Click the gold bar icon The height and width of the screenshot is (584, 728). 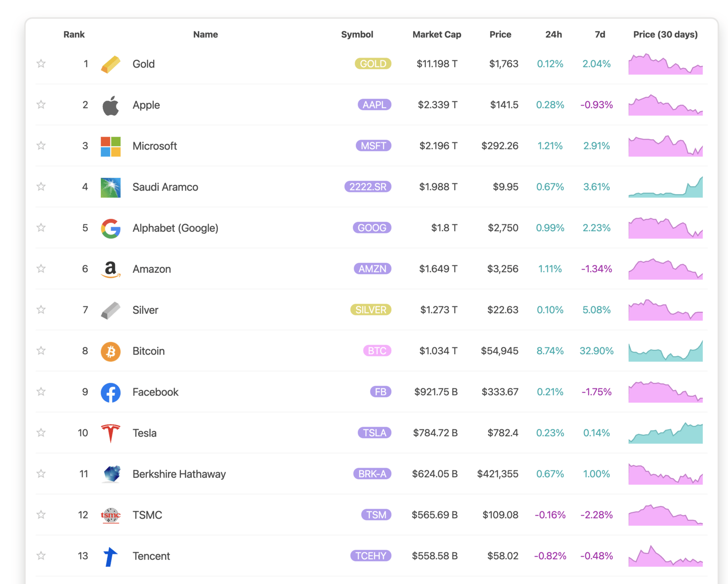click(111, 64)
